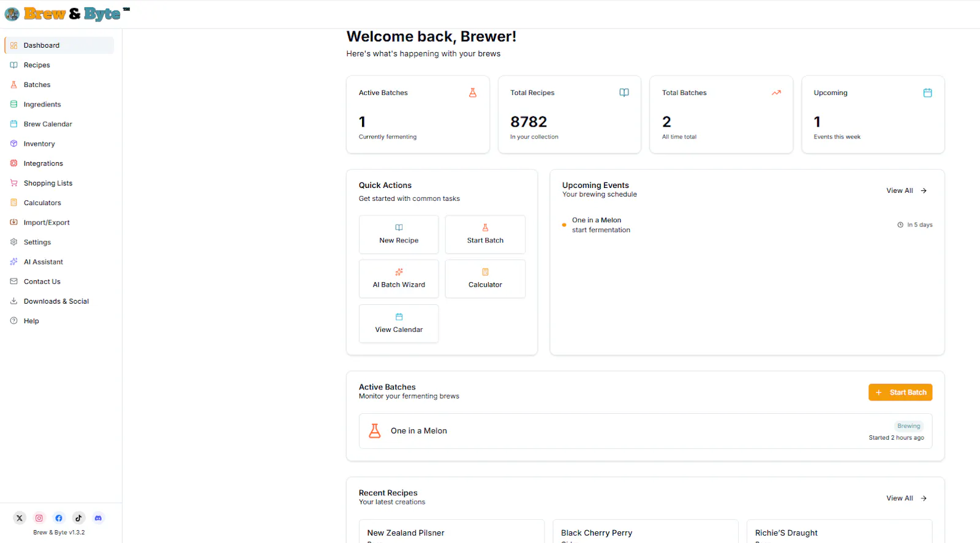Open the Richie'S Draught recipe card
This screenshot has width=980, height=543.
pyautogui.click(x=840, y=531)
